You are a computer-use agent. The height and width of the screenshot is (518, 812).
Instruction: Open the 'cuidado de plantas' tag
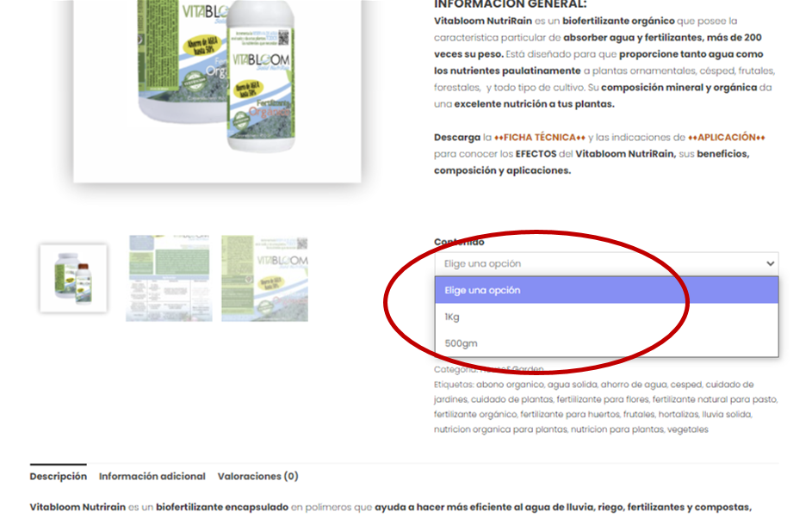pos(511,399)
